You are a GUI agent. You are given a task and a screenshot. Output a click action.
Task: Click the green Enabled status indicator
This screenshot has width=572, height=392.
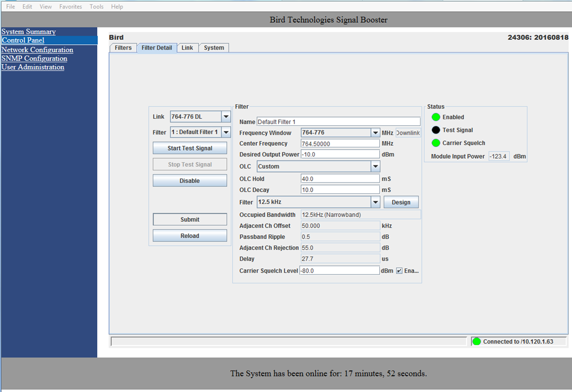click(x=435, y=117)
